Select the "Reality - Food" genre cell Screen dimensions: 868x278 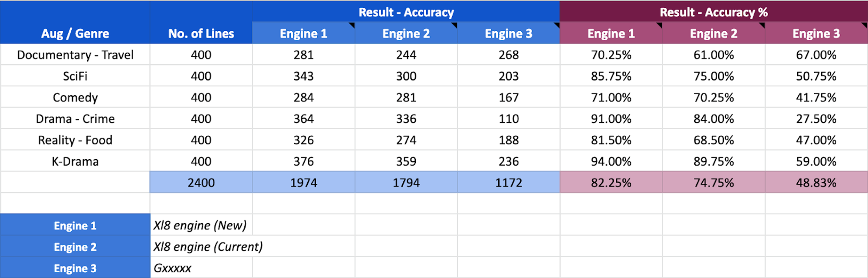click(75, 140)
